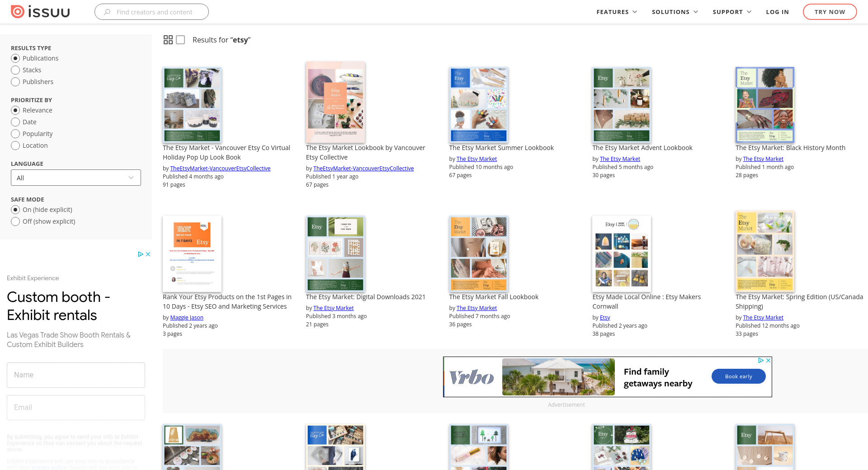
Task: Click the search magnifier icon
Action: pos(107,12)
